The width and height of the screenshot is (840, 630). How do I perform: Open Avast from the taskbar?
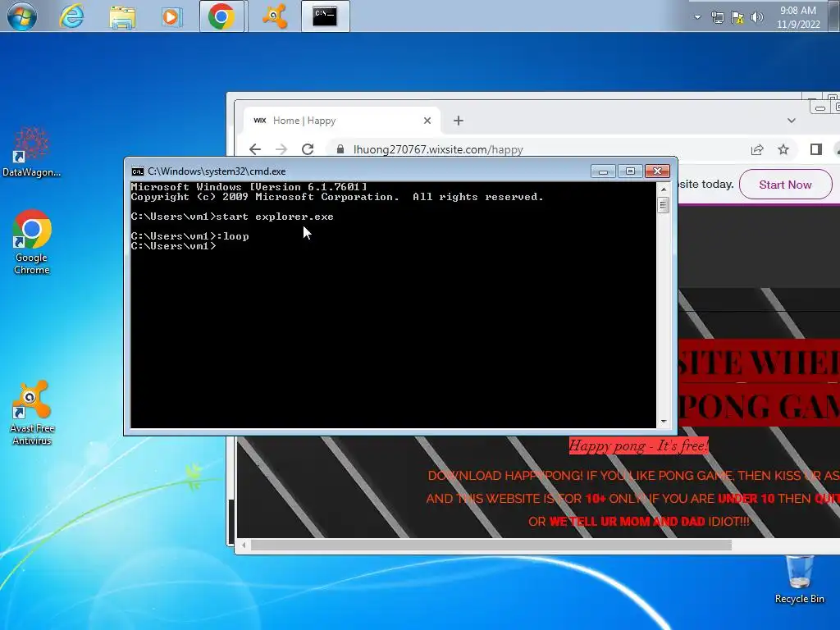pyautogui.click(x=274, y=16)
